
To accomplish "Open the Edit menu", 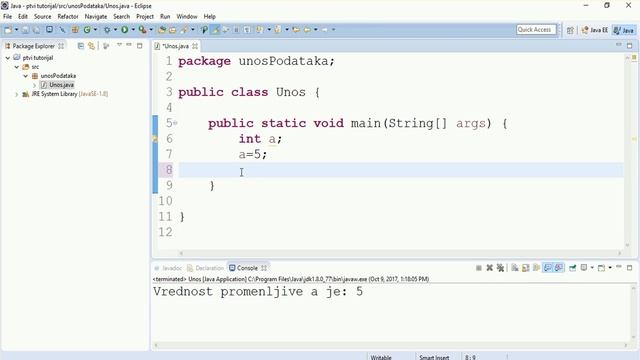I will pos(23,16).
